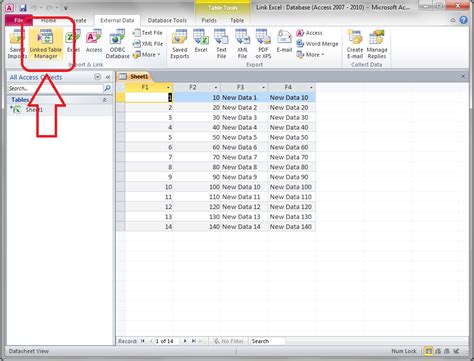The image size is (474, 361).
Task: Select the Sheet1 document tab
Action: pos(135,76)
